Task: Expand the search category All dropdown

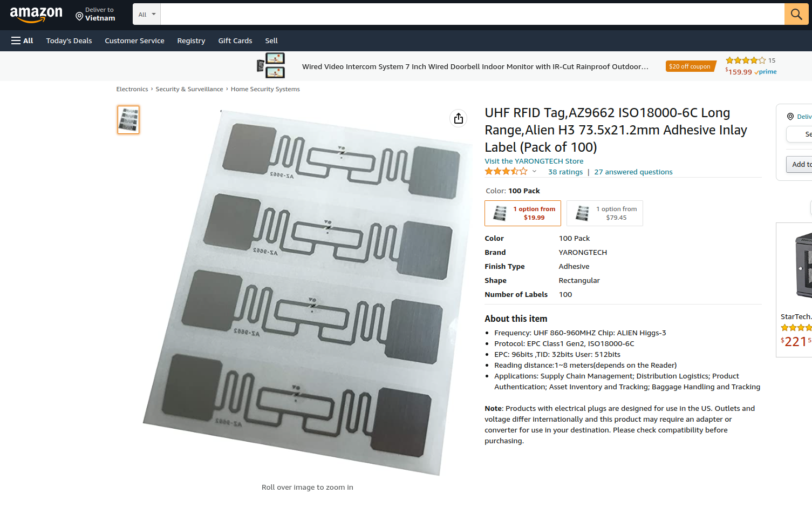Action: (x=147, y=14)
